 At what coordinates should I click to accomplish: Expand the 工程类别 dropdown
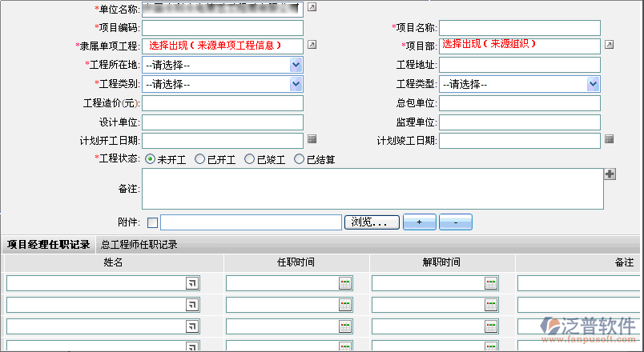[296, 83]
